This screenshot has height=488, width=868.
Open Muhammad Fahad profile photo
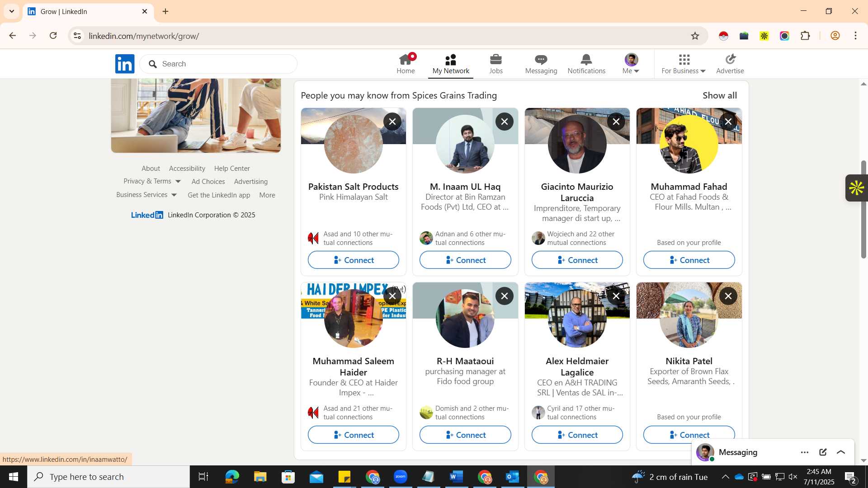(689, 144)
